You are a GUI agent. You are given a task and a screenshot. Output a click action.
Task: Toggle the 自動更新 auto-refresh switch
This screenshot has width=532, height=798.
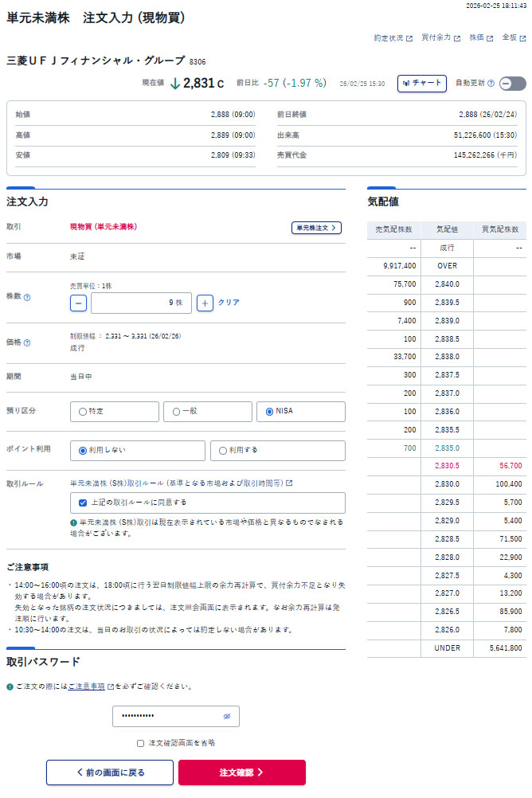(512, 84)
